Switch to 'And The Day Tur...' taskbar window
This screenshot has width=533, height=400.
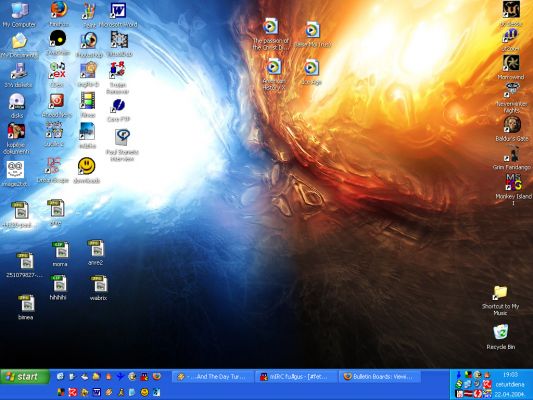tap(213, 377)
